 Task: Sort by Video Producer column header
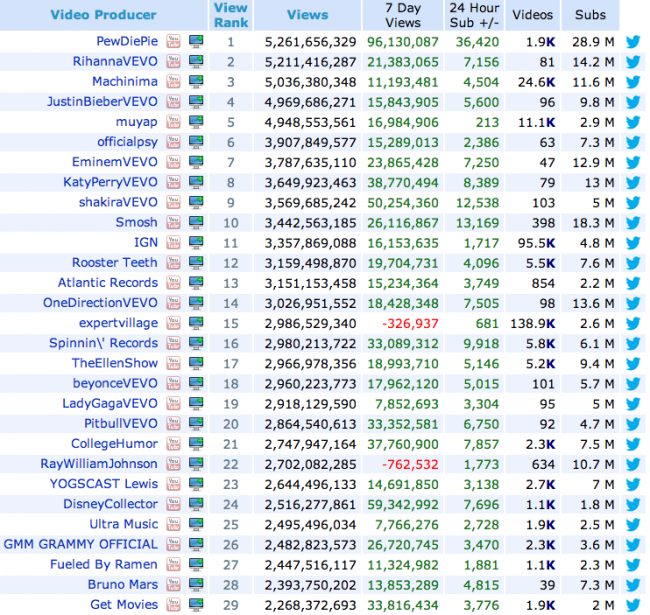[103, 15]
